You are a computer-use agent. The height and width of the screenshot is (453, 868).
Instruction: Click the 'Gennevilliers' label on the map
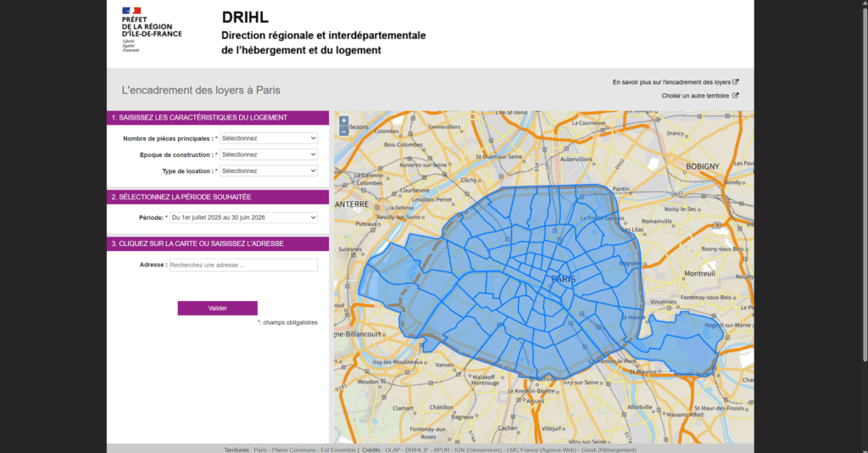(444, 126)
